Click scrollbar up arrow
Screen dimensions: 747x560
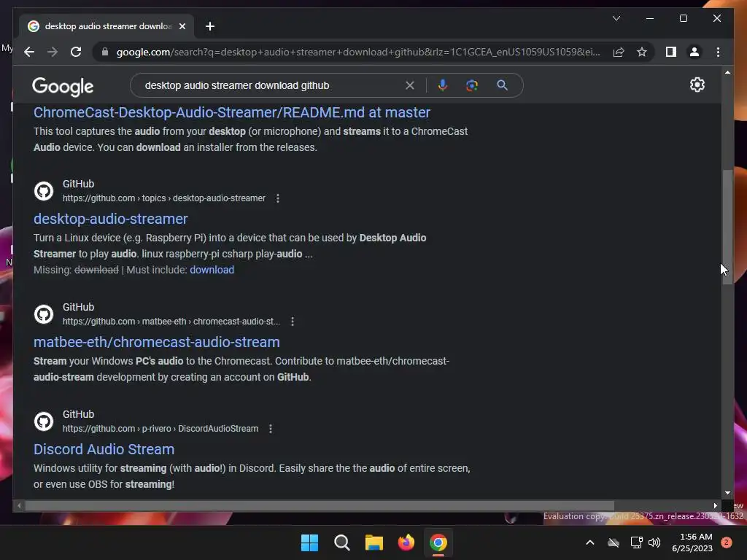727,72
